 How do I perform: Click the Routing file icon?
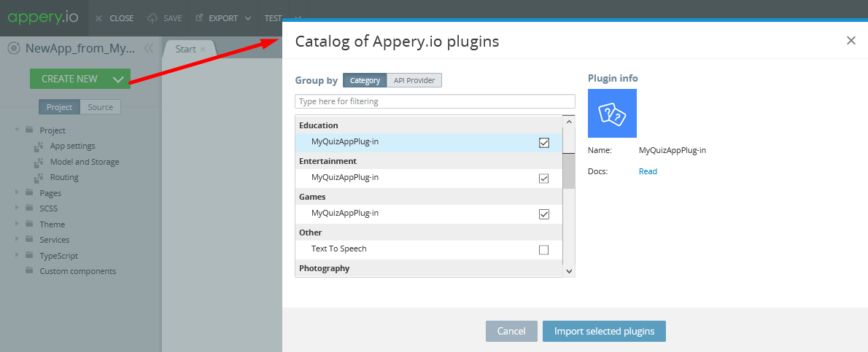39,178
